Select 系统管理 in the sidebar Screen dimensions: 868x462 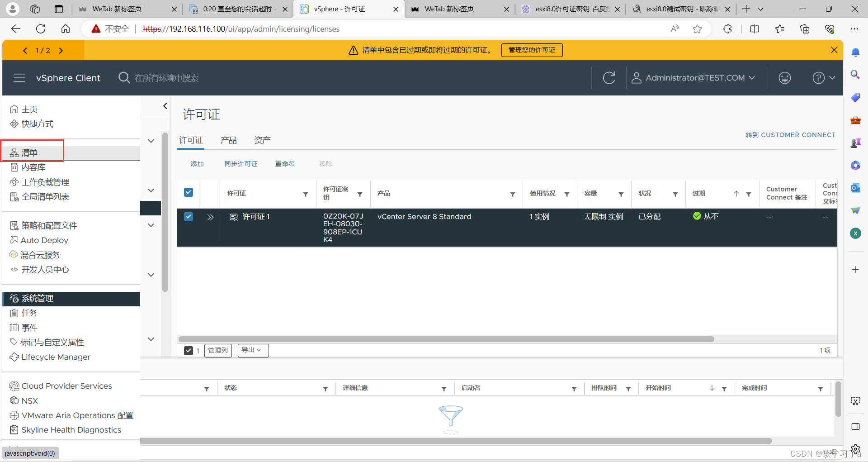[x=71, y=299]
